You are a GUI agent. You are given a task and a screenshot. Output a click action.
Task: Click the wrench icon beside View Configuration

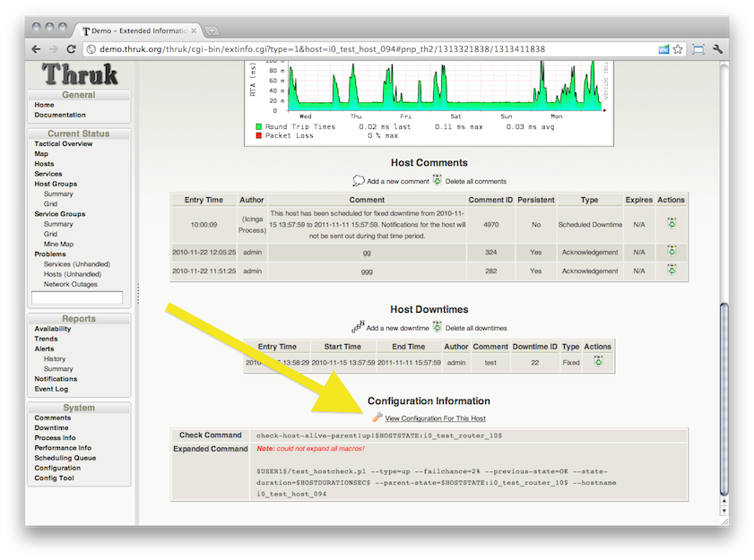pyautogui.click(x=377, y=418)
